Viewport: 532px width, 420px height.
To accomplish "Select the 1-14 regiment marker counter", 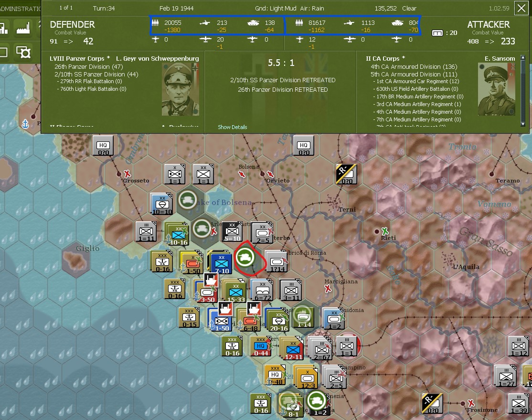I will [303, 317].
